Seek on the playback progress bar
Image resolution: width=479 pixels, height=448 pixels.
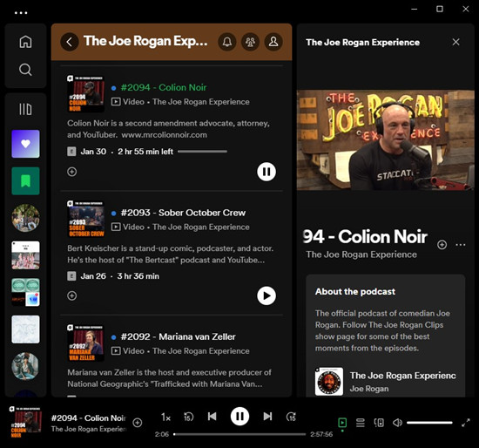pos(239,434)
